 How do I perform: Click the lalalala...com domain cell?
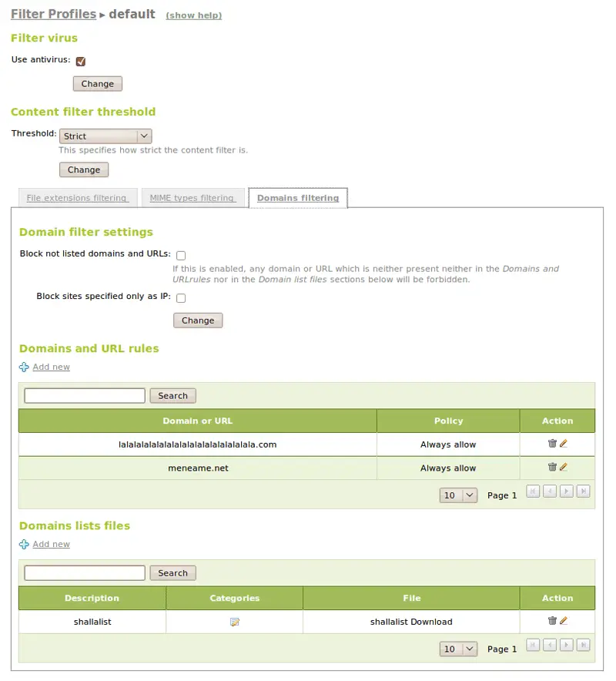(x=198, y=444)
